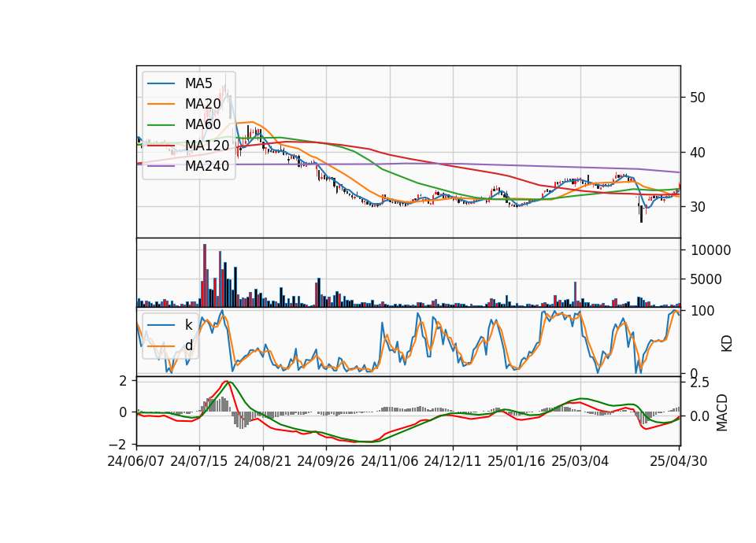Click the 24/09/26 date label
The image size is (756, 543).
coord(326,461)
